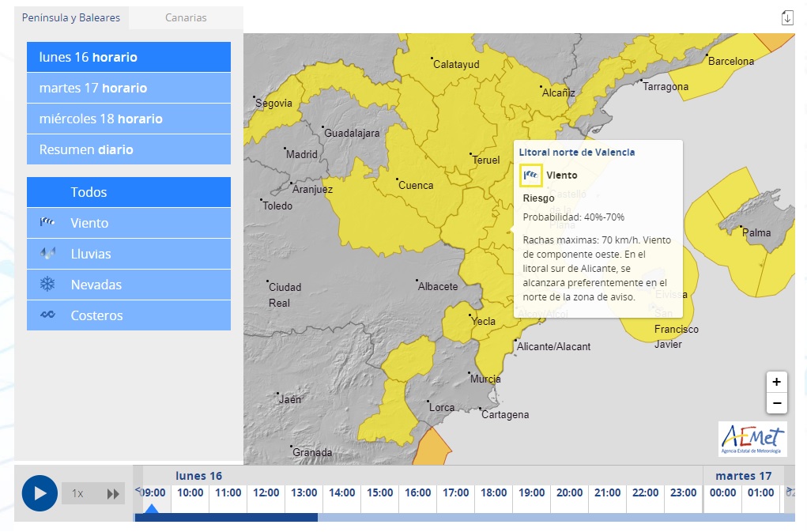
Task: Open Resumen diario view
Action: [x=129, y=149]
